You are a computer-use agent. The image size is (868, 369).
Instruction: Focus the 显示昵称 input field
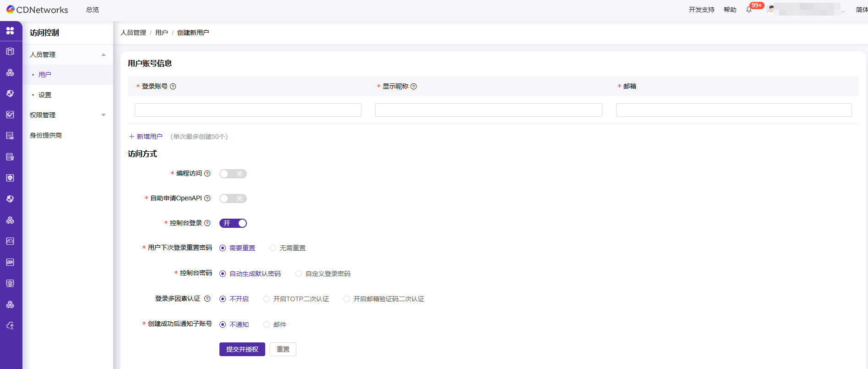point(488,110)
